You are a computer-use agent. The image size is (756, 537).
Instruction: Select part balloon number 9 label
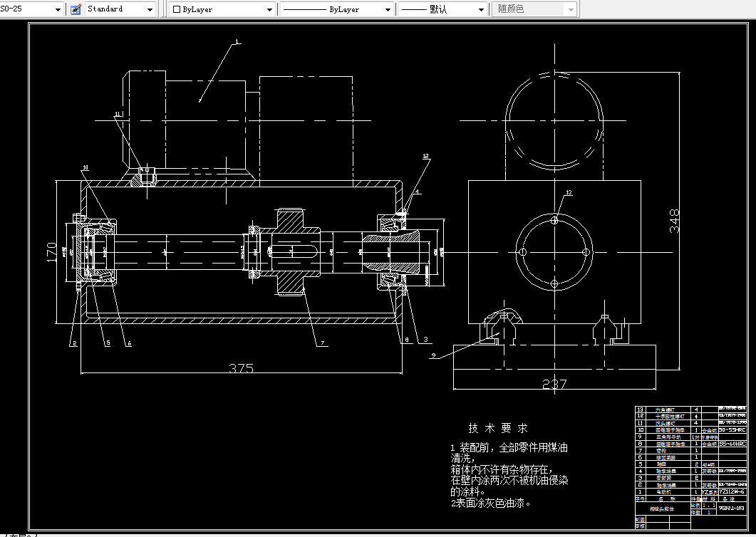tap(433, 355)
